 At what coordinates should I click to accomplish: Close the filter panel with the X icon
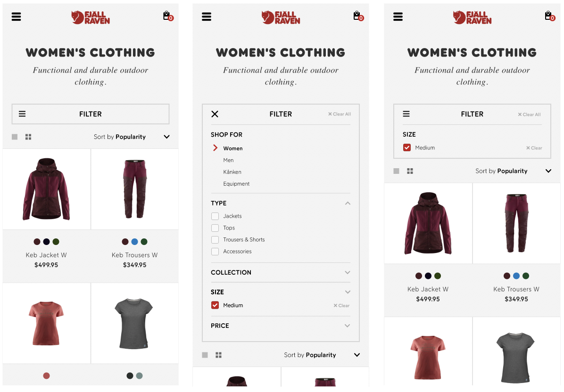(x=215, y=114)
